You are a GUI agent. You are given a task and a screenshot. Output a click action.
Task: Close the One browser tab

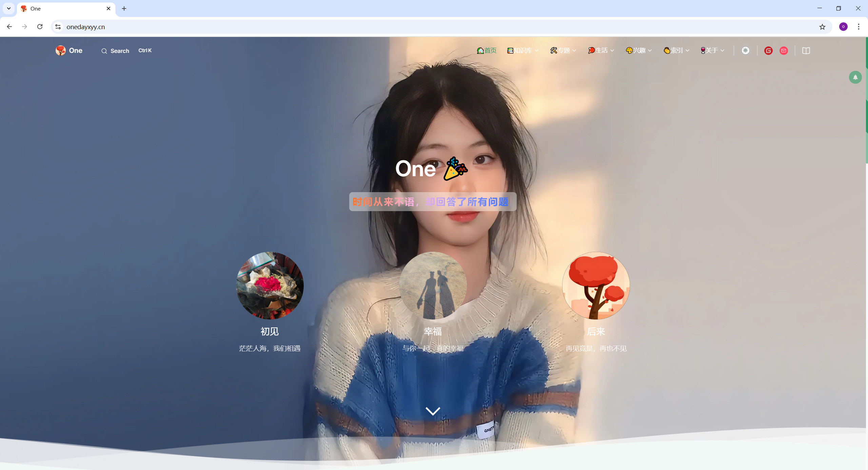coord(108,8)
